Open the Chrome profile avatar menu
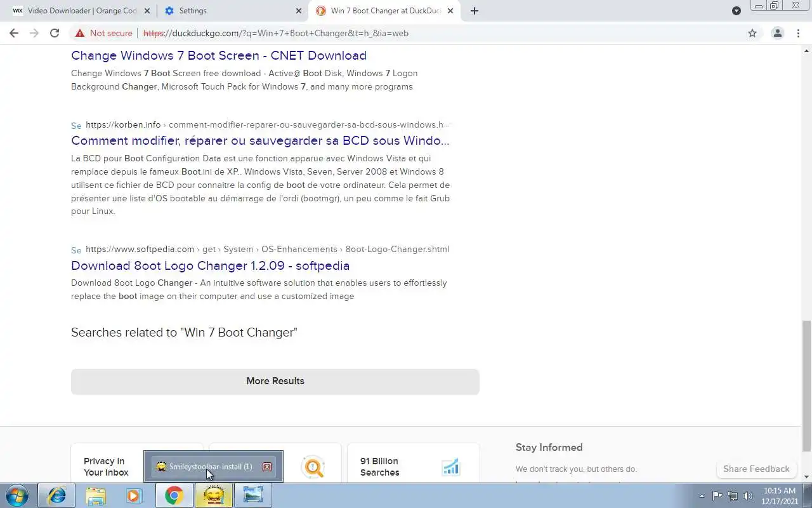812x508 pixels. [x=777, y=33]
